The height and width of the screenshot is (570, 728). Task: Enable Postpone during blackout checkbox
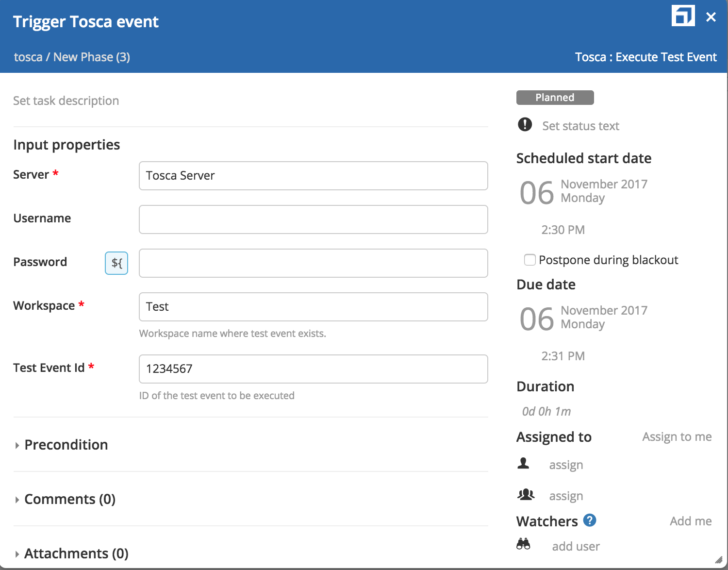click(x=530, y=260)
